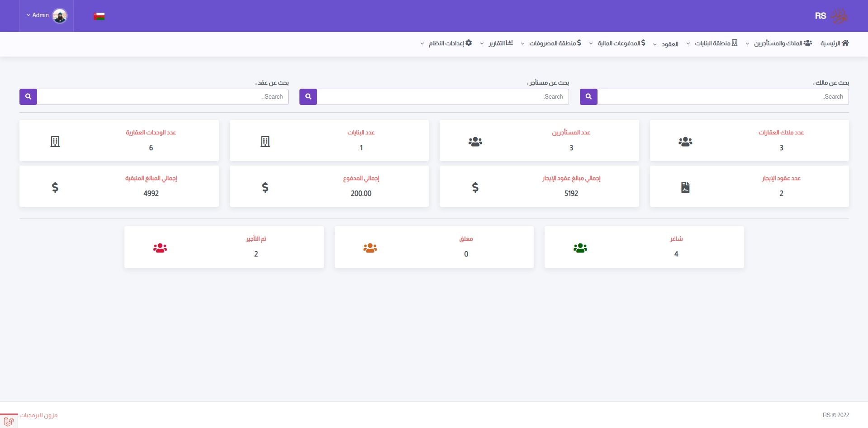
Task: Click the Oman flag language icon
Action: pos(99,16)
